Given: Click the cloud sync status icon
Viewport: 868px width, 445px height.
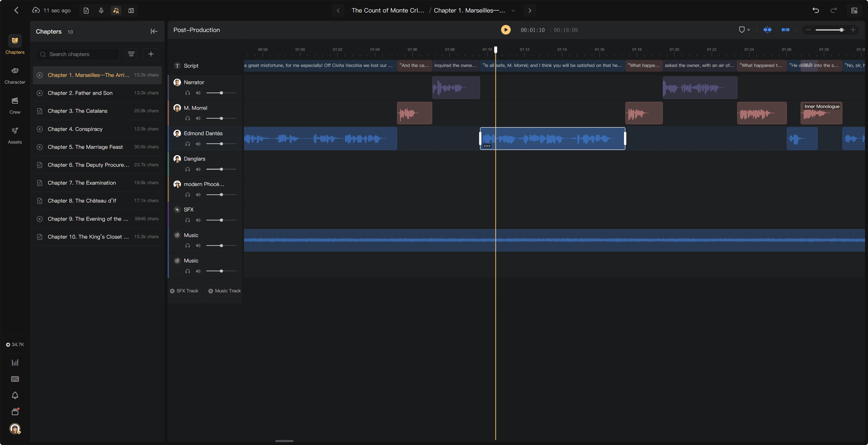Looking at the screenshot, I should [x=36, y=10].
